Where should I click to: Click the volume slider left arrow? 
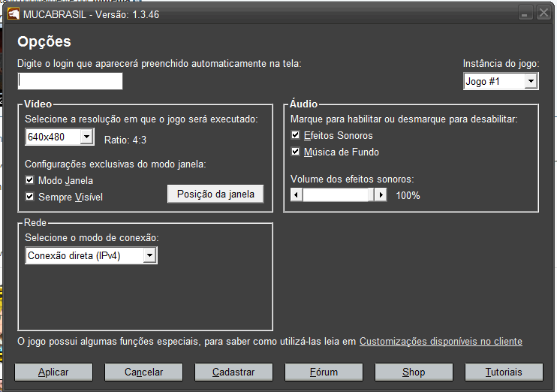(x=297, y=195)
